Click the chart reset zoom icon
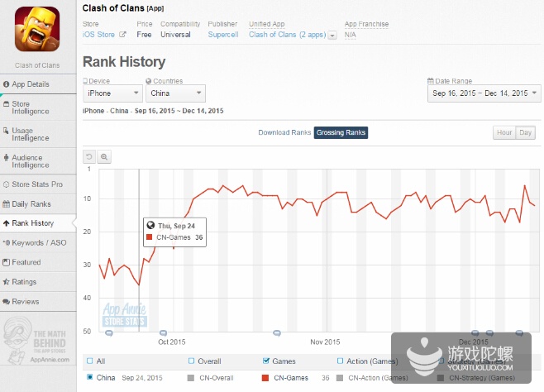Screen dimensions: 544x392 point(89,157)
